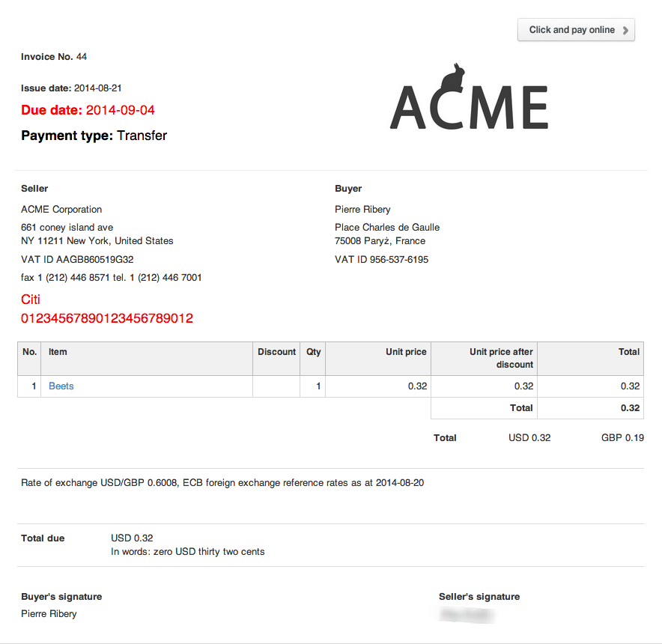
Task: Click the buyer name under Buyer heading
Action: click(362, 210)
